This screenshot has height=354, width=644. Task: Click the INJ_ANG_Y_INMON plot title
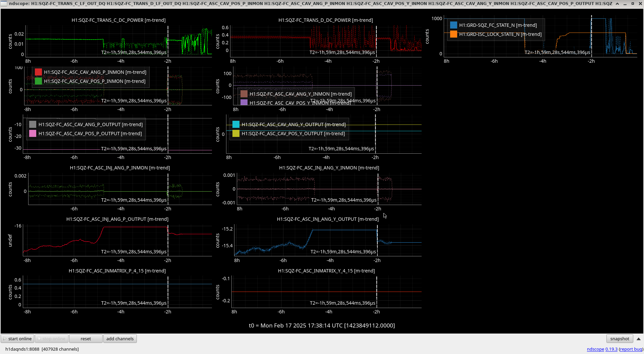point(329,168)
